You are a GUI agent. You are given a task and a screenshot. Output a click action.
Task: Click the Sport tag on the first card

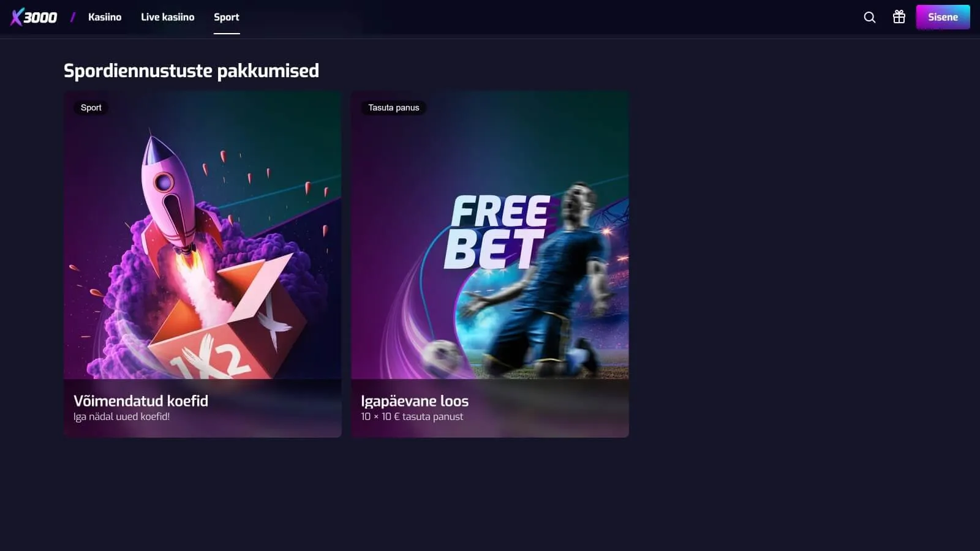[91, 108]
